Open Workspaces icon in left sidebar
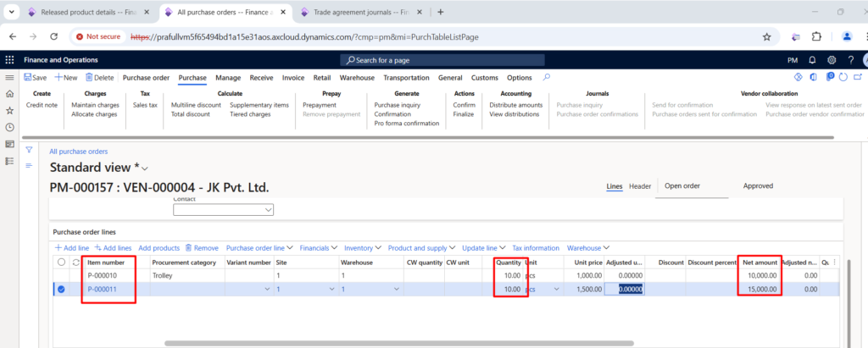This screenshot has height=348, width=868. coord(9,144)
